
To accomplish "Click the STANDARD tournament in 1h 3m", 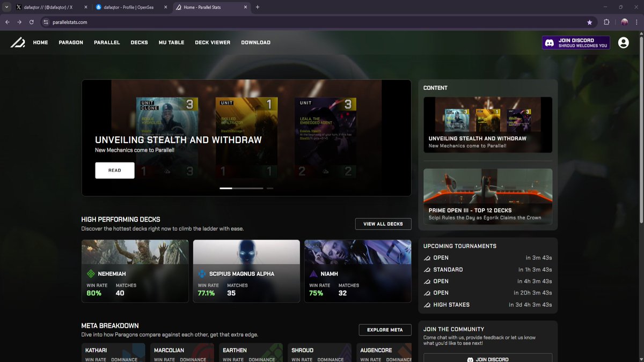I will pos(488,270).
